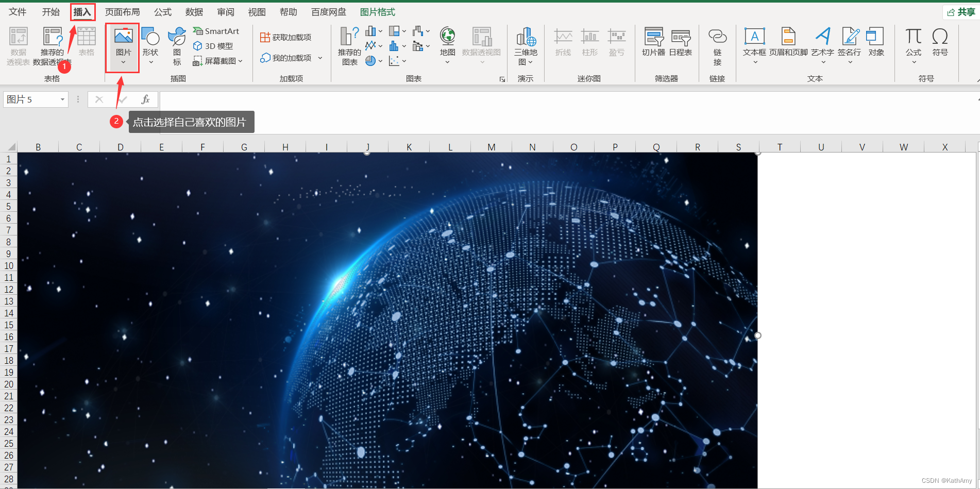The height and width of the screenshot is (489, 980).
Task: Select column header T
Action: pyautogui.click(x=780, y=147)
